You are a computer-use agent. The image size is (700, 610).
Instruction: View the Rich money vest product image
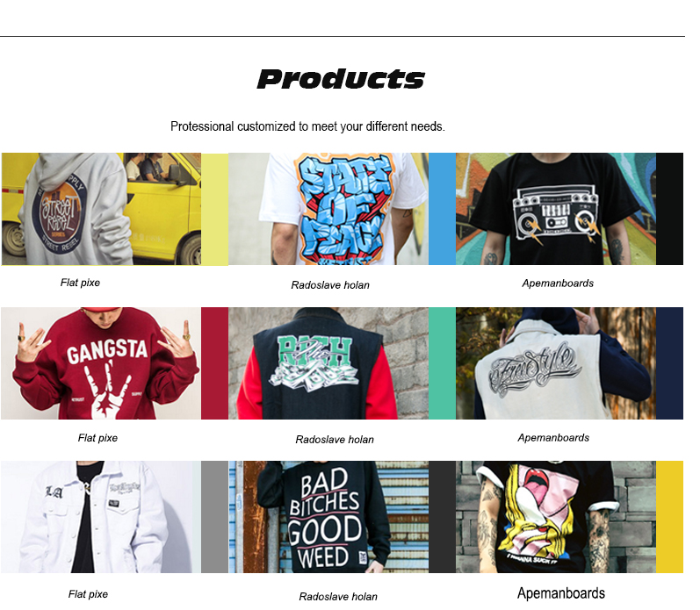pyautogui.click(x=328, y=363)
